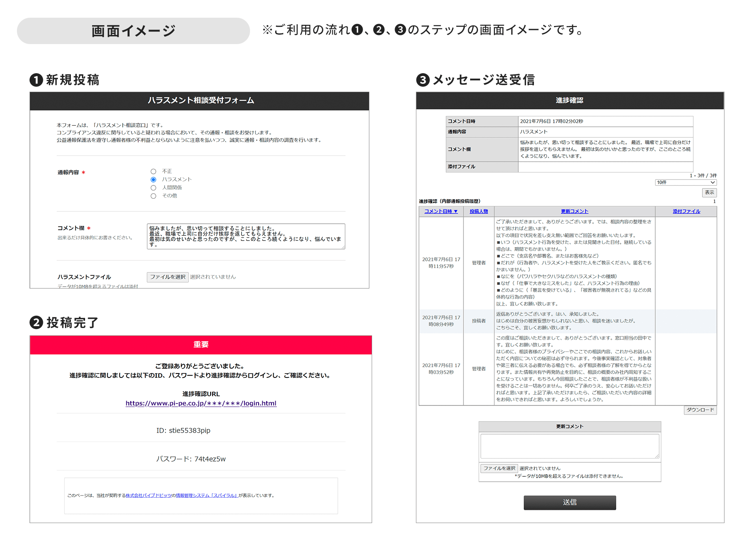
Task: Click the 重要 header banner
Action: tap(201, 345)
